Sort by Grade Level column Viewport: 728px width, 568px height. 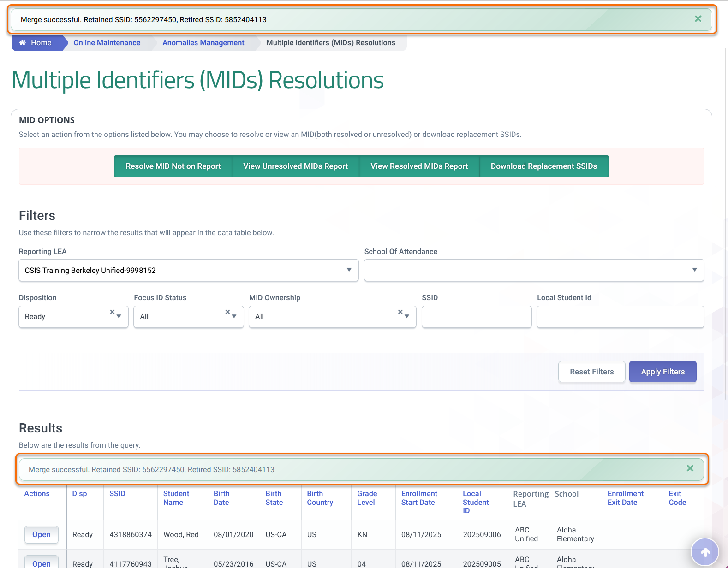click(x=367, y=498)
